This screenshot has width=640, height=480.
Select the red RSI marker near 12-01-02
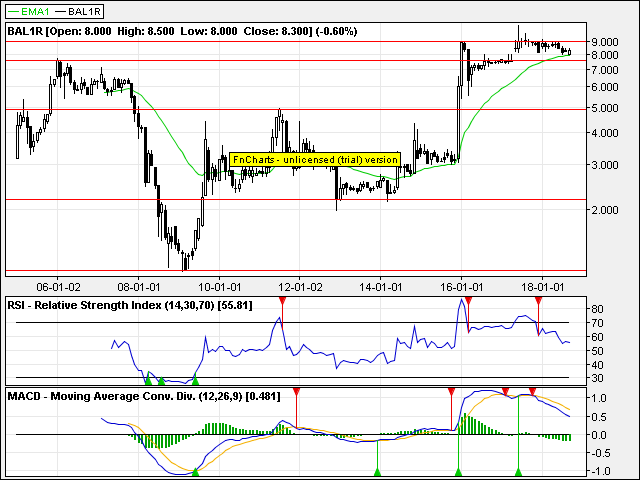282,301
